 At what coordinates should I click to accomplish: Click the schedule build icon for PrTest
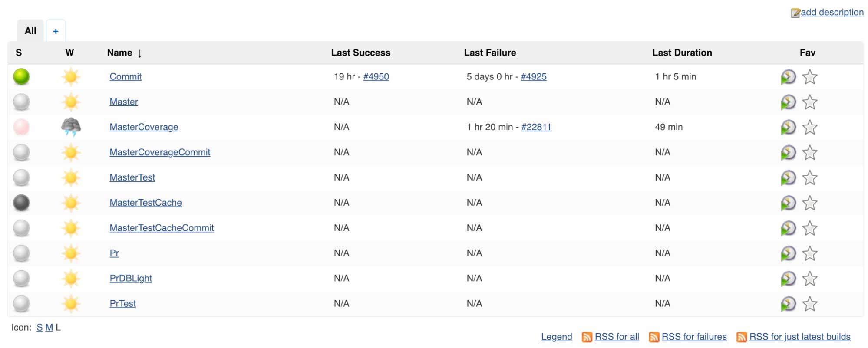[x=788, y=304]
